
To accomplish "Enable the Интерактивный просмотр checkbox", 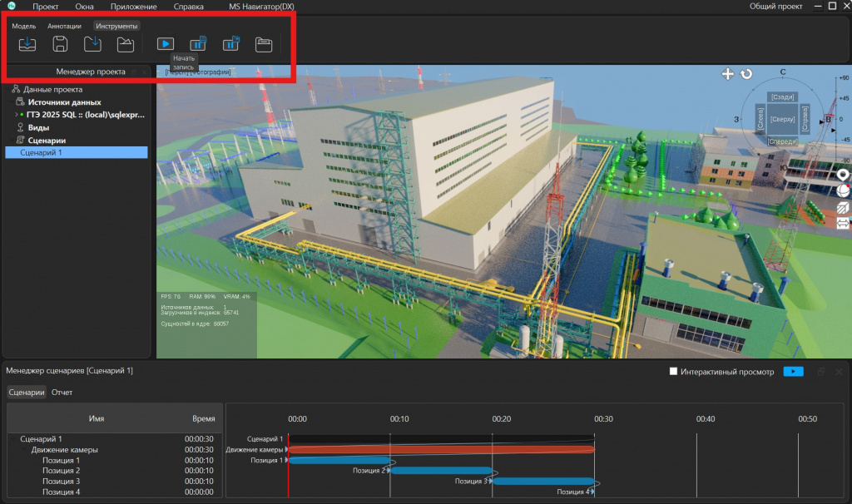I will [x=673, y=372].
